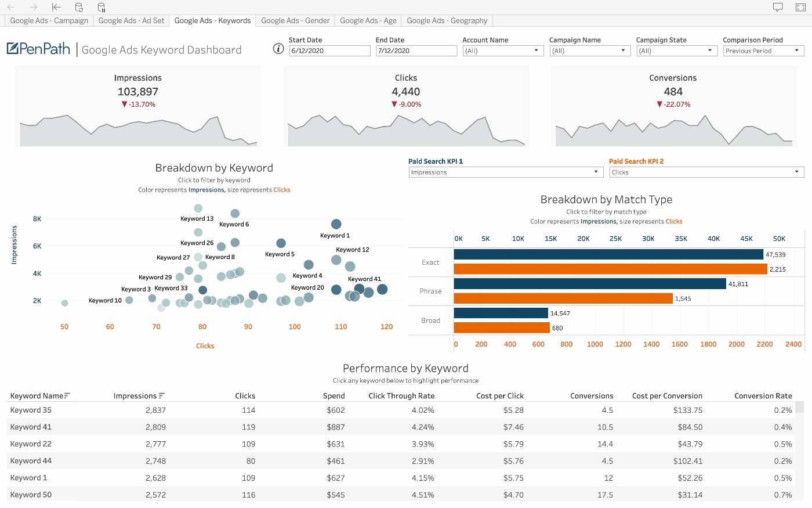Screen dimensions: 812x508
Task: Open the Google Ads - Gender tab
Action: [x=295, y=20]
